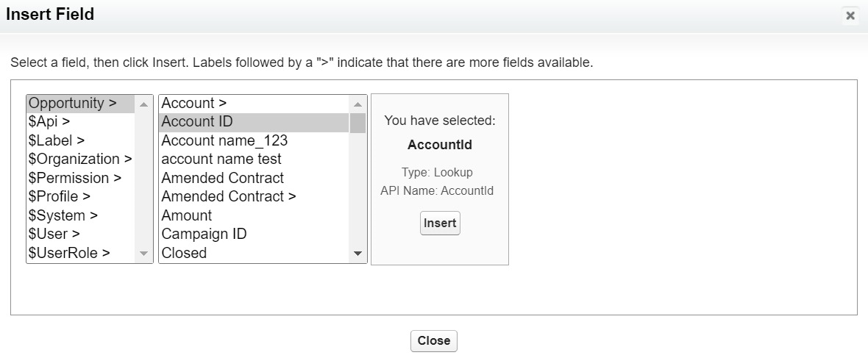Close the Insert Field dialog with X icon
The width and height of the screenshot is (868, 358).
coord(850,15)
